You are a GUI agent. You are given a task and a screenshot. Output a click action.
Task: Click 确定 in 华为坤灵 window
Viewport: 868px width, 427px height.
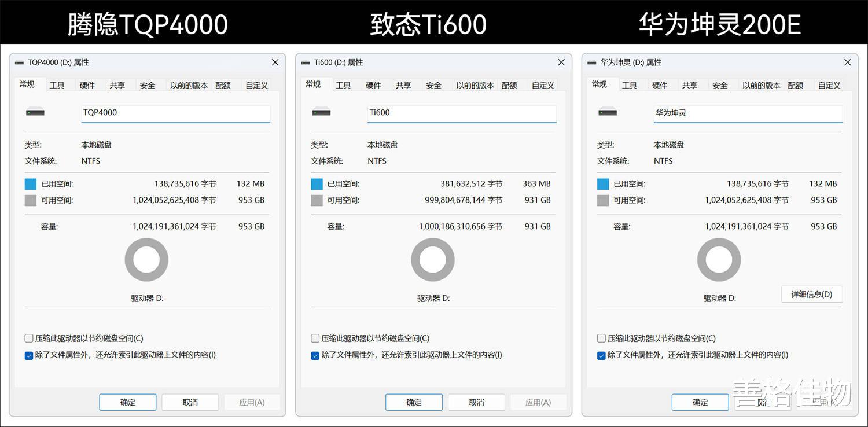pyautogui.click(x=700, y=402)
